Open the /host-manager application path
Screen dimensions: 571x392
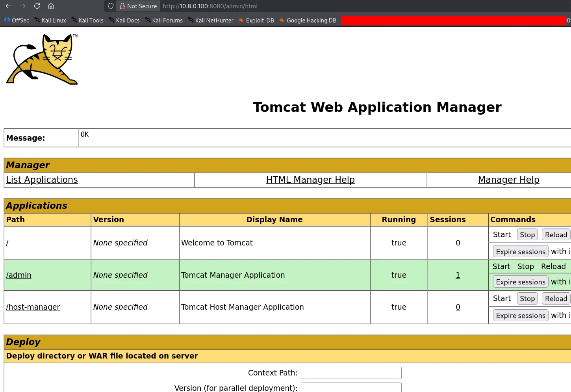tap(33, 307)
